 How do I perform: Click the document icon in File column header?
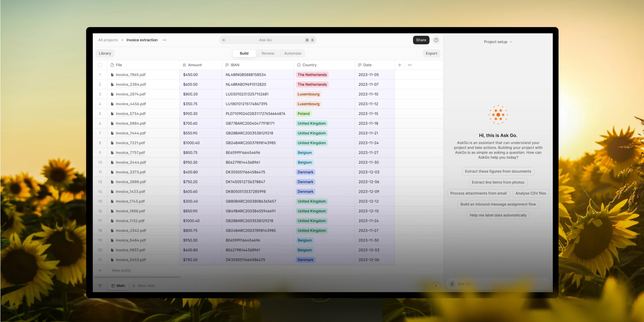pyautogui.click(x=112, y=65)
